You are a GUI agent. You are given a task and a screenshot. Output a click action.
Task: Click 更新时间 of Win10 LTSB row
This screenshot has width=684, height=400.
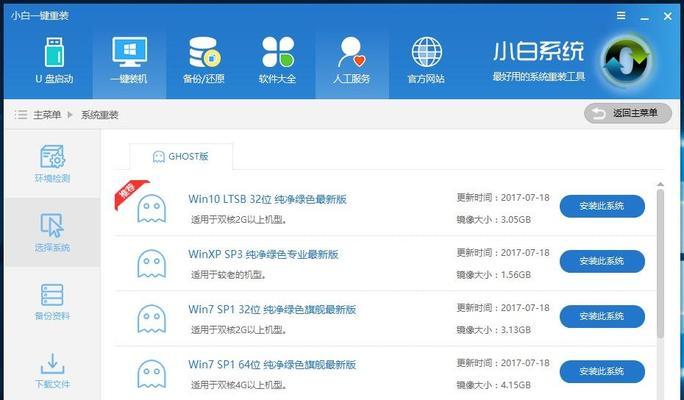[x=503, y=198]
